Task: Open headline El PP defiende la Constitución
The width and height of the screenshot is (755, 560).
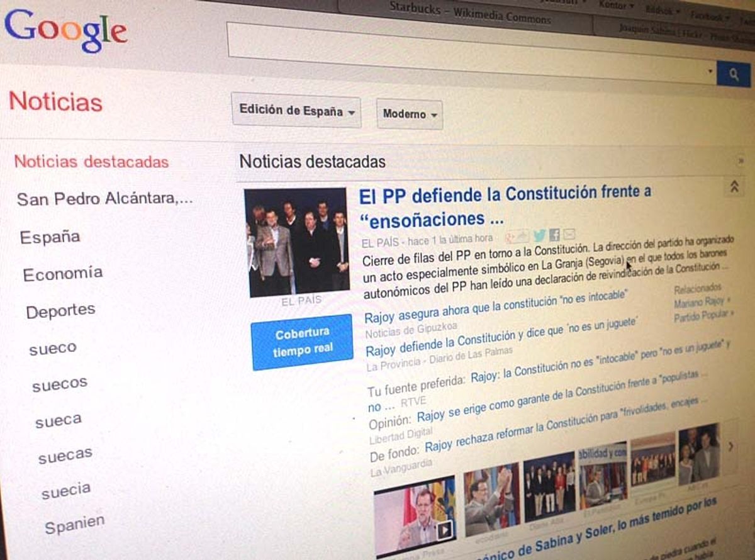Action: (x=505, y=205)
